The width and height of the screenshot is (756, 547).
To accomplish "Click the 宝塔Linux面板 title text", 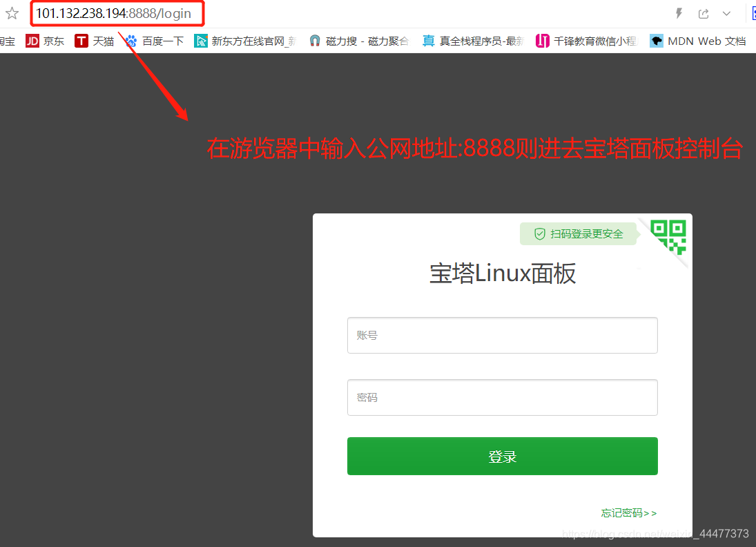I will coord(503,273).
